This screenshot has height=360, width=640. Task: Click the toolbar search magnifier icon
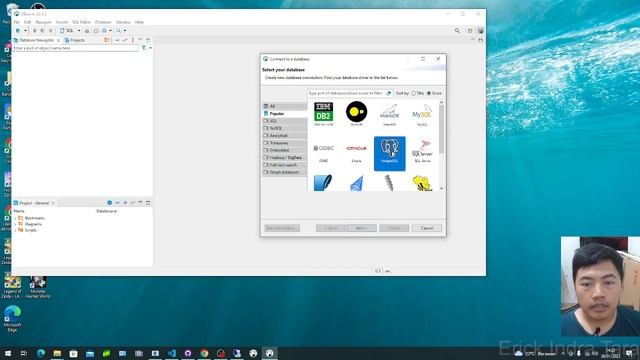tap(119, 31)
